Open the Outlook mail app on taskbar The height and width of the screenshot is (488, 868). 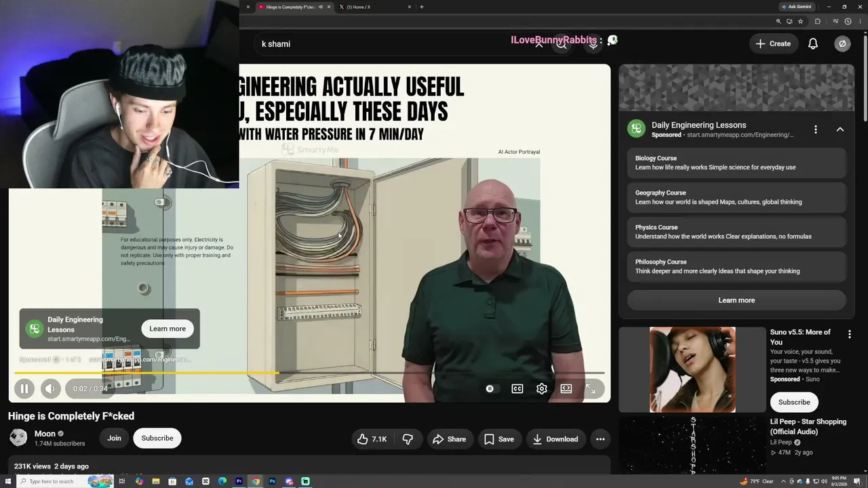[x=189, y=481]
